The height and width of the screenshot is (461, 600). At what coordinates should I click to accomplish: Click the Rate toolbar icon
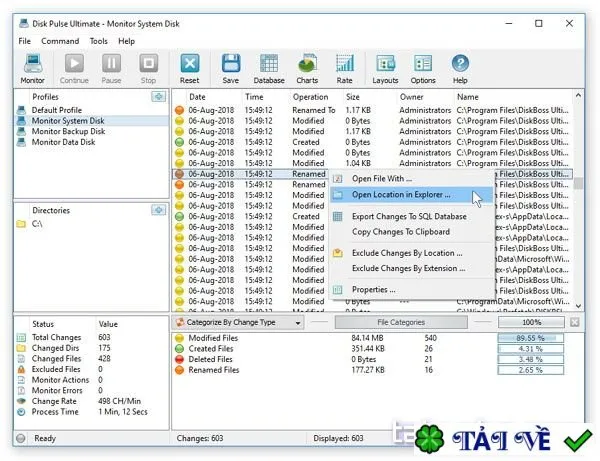point(344,64)
